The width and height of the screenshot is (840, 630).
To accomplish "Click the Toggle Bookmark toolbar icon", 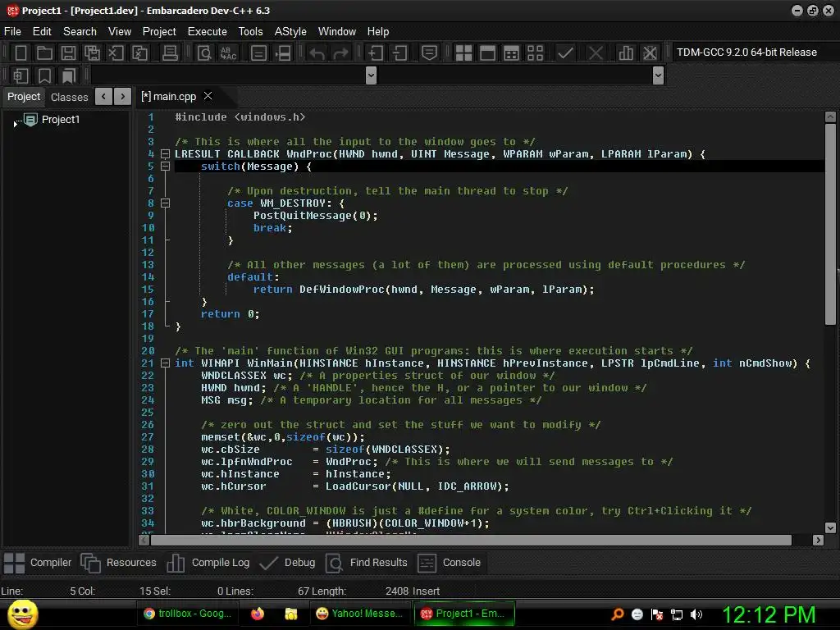I will 44,75.
